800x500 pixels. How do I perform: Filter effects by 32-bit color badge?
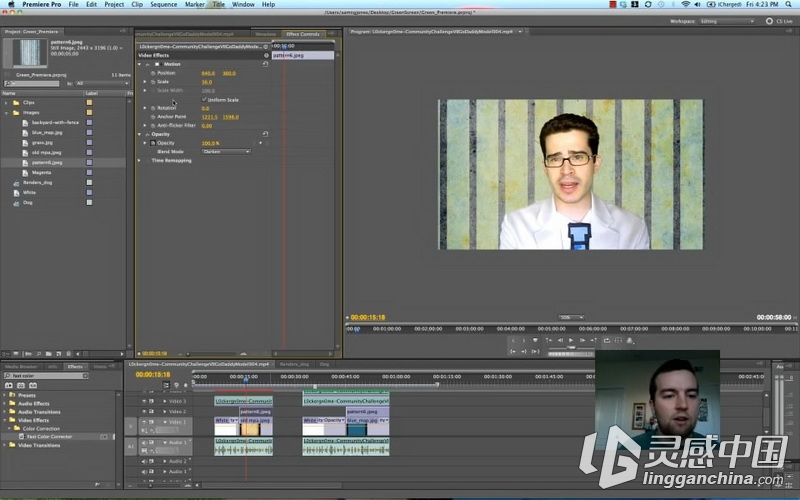click(21, 385)
